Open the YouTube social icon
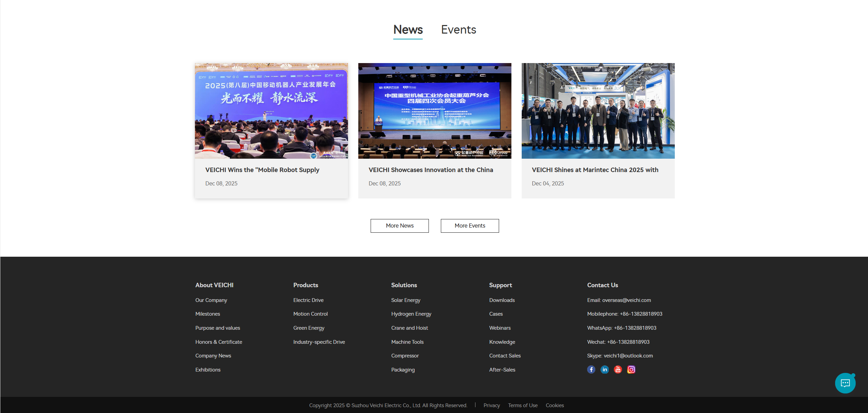 point(618,369)
